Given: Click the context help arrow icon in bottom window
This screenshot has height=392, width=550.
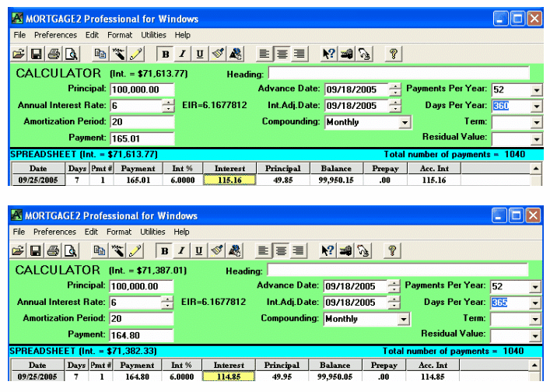Looking at the screenshot, I should 328,250.
